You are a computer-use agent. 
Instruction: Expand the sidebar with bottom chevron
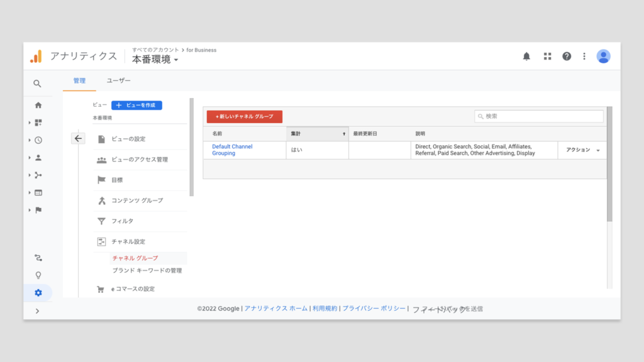[x=38, y=311]
